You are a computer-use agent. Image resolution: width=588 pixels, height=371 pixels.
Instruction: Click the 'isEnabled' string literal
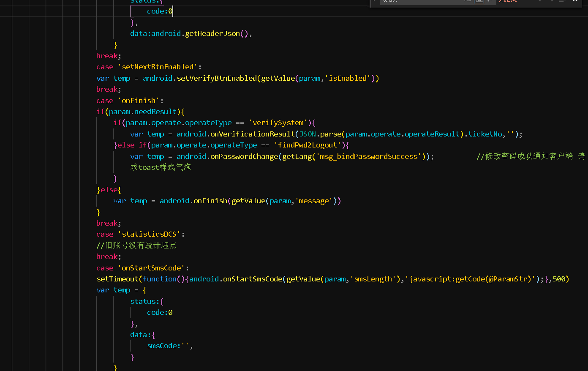(348, 78)
